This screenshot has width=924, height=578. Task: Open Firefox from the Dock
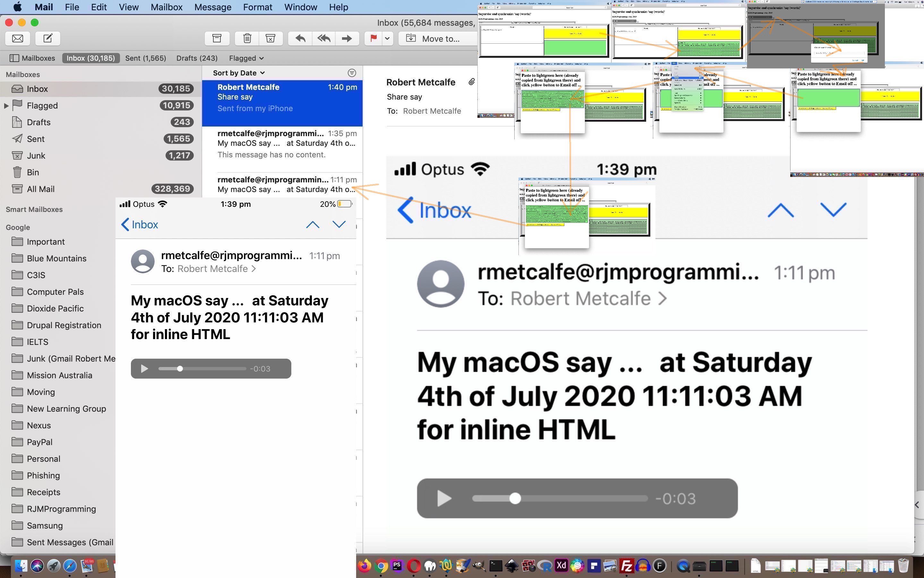[x=365, y=566]
